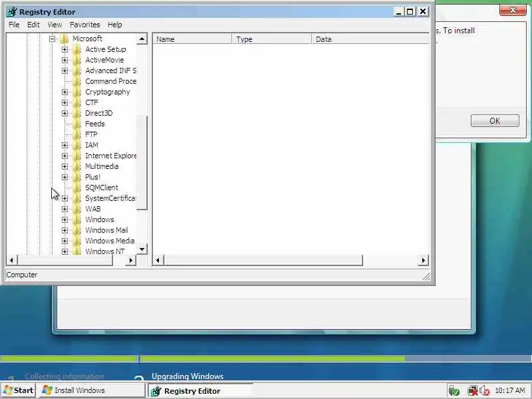Select the SQMClient folder icon

pyautogui.click(x=77, y=188)
